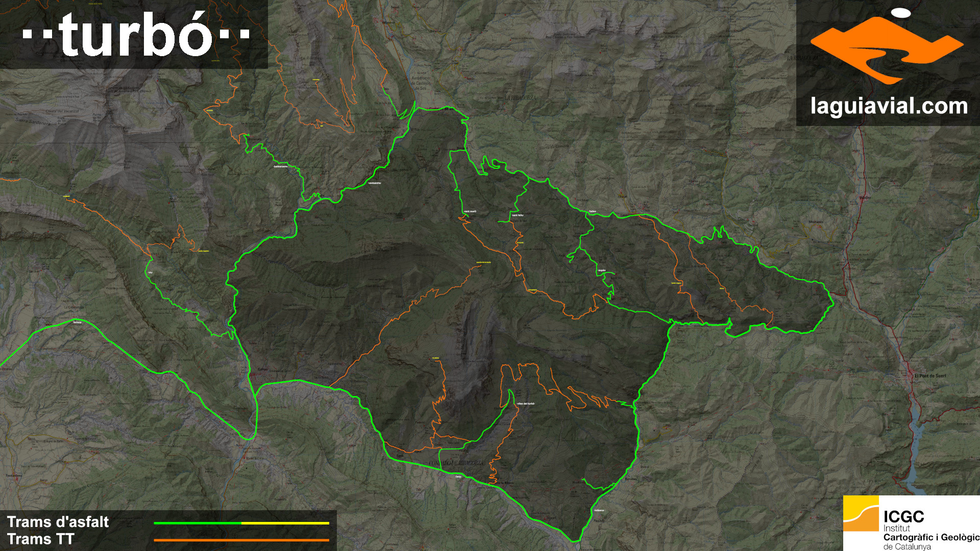
Task: Click the espés map label
Action: pyautogui.click(x=601, y=270)
